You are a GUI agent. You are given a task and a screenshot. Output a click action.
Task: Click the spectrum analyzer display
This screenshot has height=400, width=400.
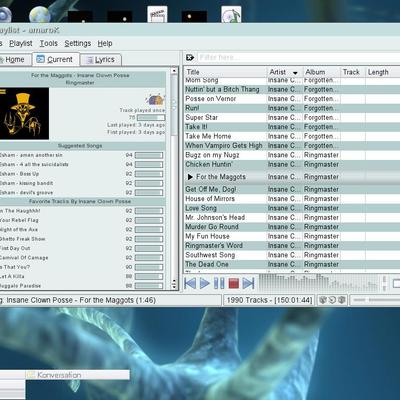coord(319,283)
